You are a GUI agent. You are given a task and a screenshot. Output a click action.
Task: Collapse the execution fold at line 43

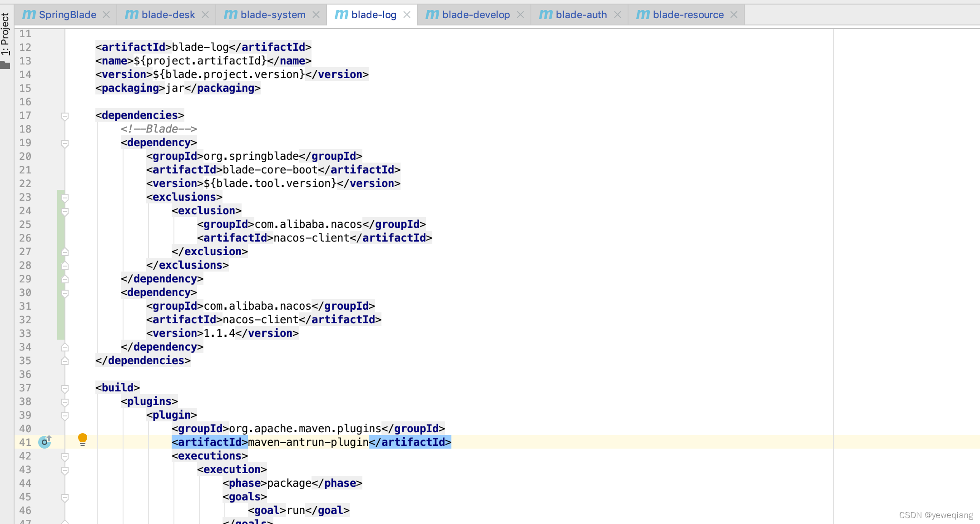coord(65,470)
